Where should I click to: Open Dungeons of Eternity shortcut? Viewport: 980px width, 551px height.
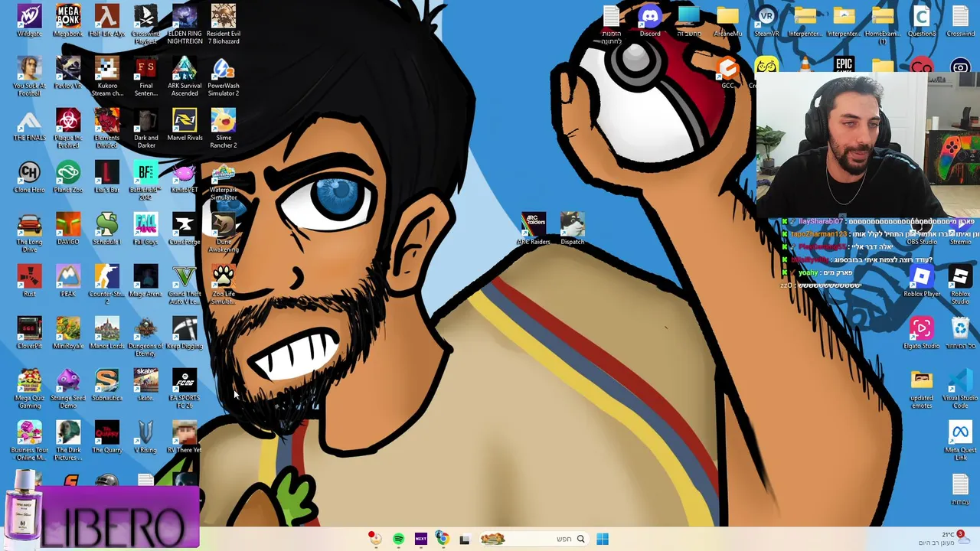coord(145,336)
